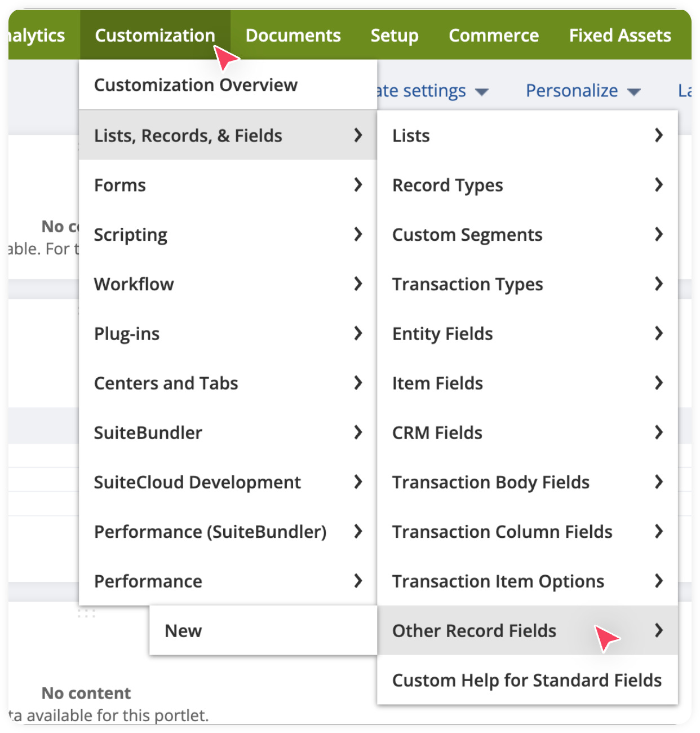
Task: Click Custom Help for Standard Fields
Action: pos(526,681)
